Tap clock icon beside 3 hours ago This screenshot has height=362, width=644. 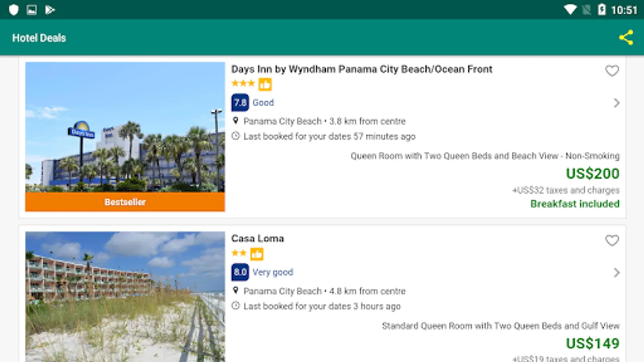coord(236,306)
